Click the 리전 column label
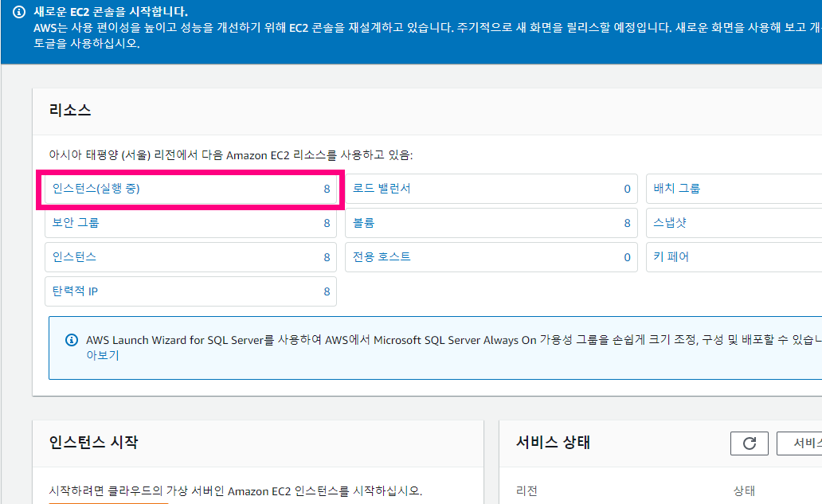The image size is (822, 504). pyautogui.click(x=526, y=491)
